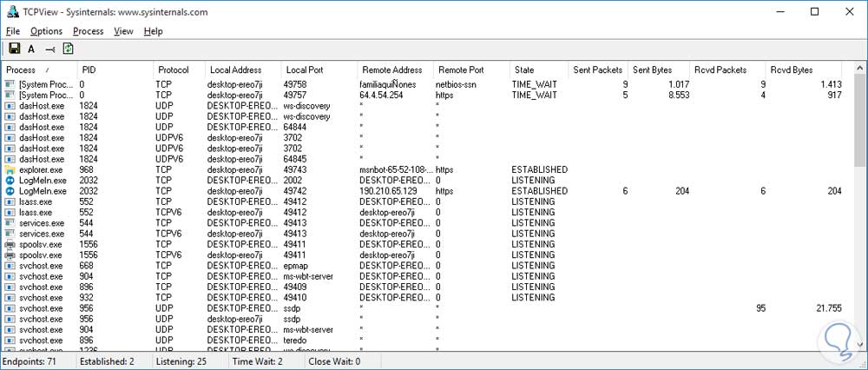Click the LogMeIn.exe icon on port 49742 row
868x370 pixels.
[10, 191]
